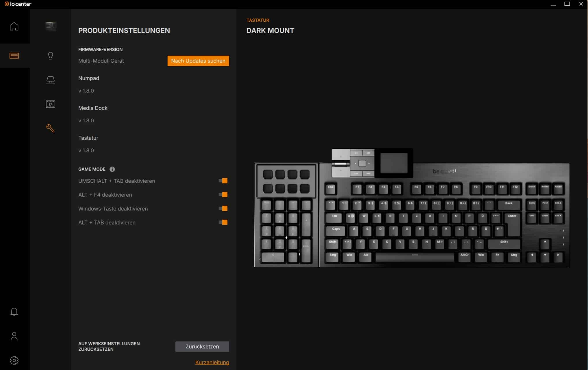Click Nach Updates suchen button

click(198, 61)
